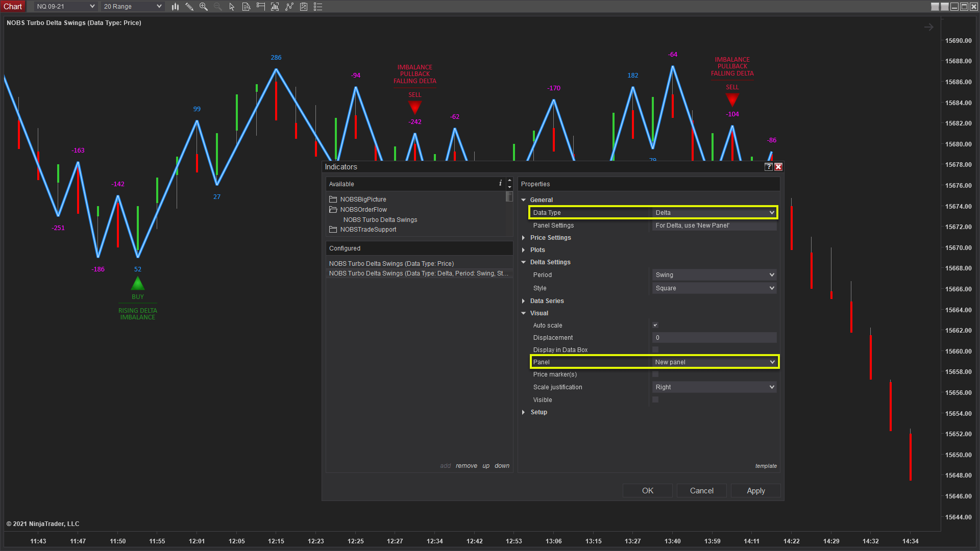Click the Available list scroll down arrow

[509, 187]
